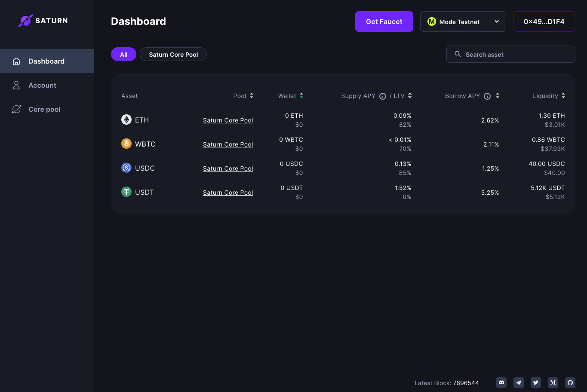Click the Search asset field
The image size is (587, 392).
[511, 54]
